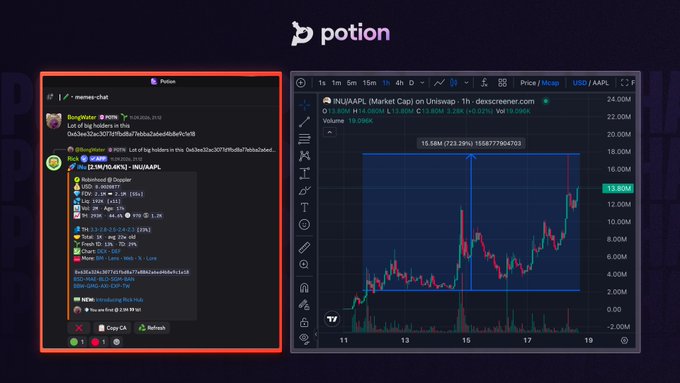This screenshot has width=680, height=383.
Task: Select the 1m timeframe
Action: pyautogui.click(x=337, y=83)
